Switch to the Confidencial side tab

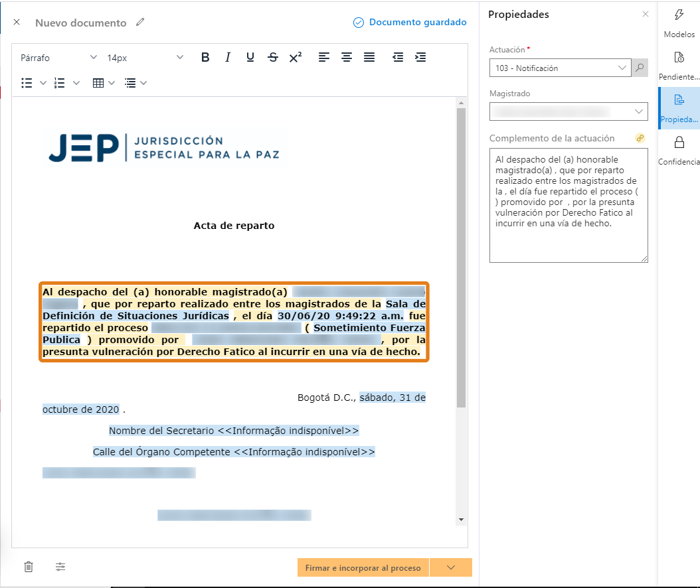click(x=679, y=151)
